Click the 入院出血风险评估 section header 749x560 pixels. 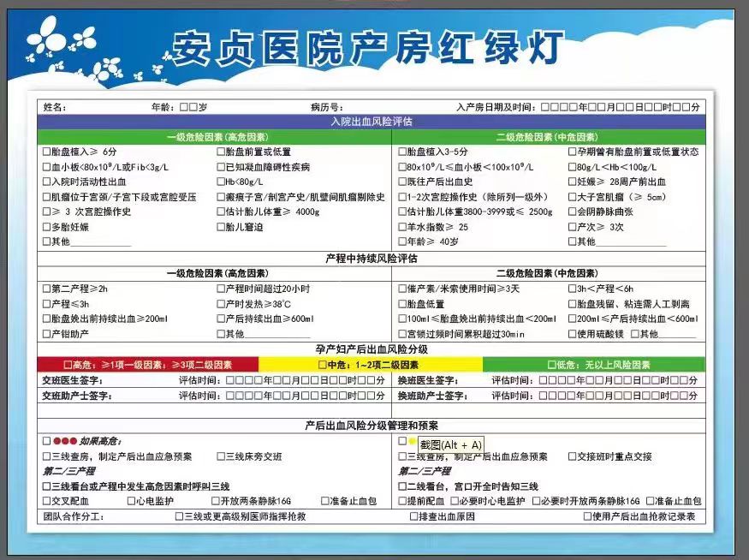[x=371, y=122]
